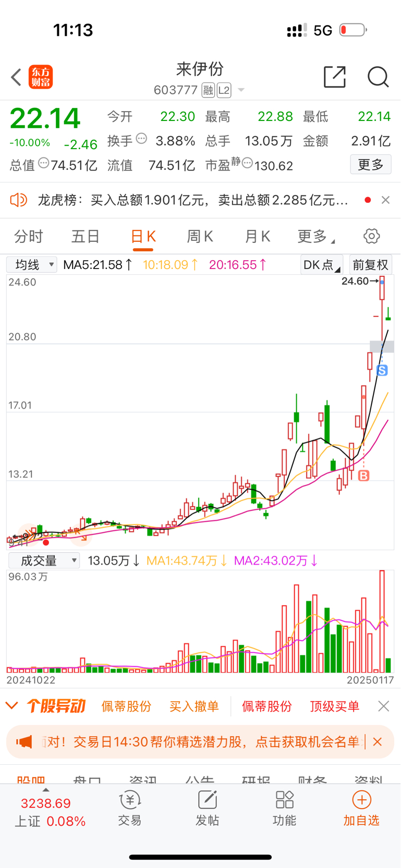Open 佩蒂股份 顶级买单 alert
Image resolution: width=401 pixels, height=868 pixels.
[x=300, y=706]
